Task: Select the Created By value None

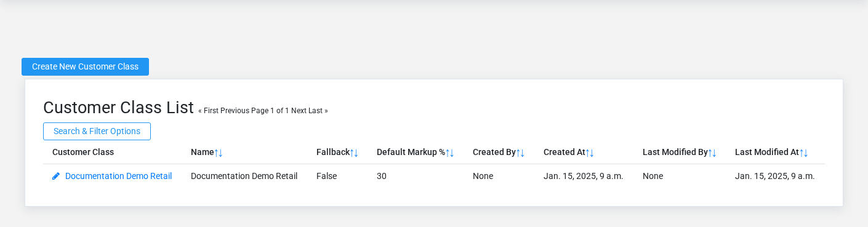Action: [483, 176]
